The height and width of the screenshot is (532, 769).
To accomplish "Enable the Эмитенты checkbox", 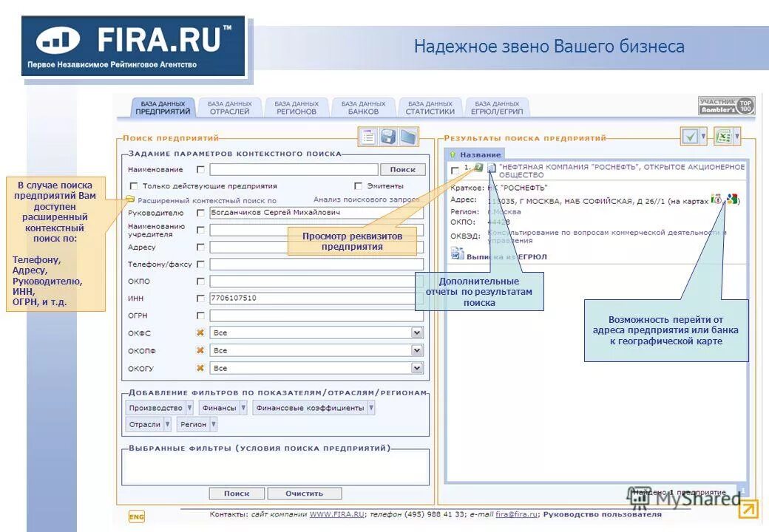I will coord(358,186).
